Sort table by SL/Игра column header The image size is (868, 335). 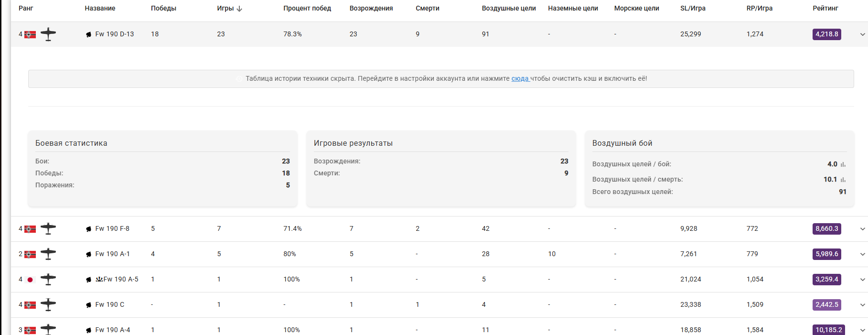coord(693,8)
